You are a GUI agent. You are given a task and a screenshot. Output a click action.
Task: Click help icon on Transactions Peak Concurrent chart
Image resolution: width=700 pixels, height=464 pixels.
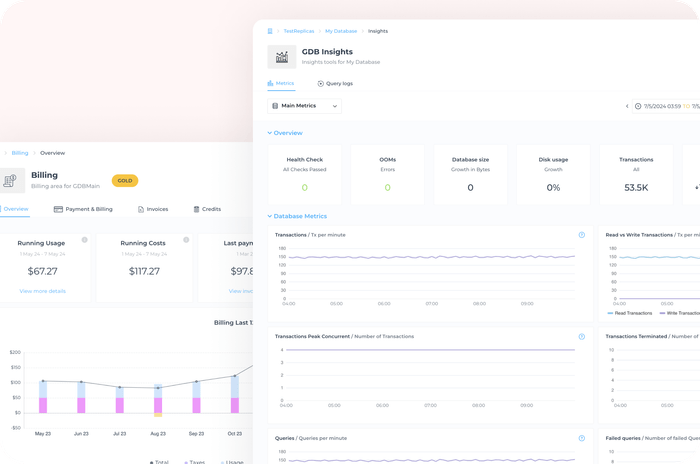(x=581, y=336)
